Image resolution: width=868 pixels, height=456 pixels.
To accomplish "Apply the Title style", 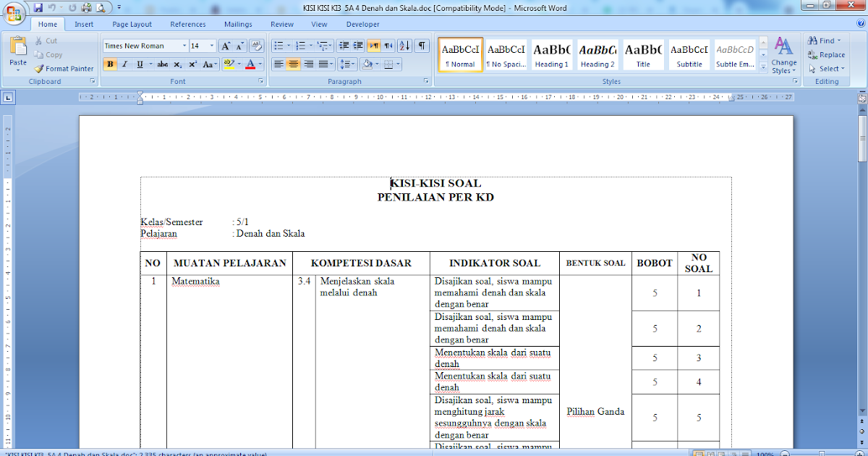I will pos(643,55).
